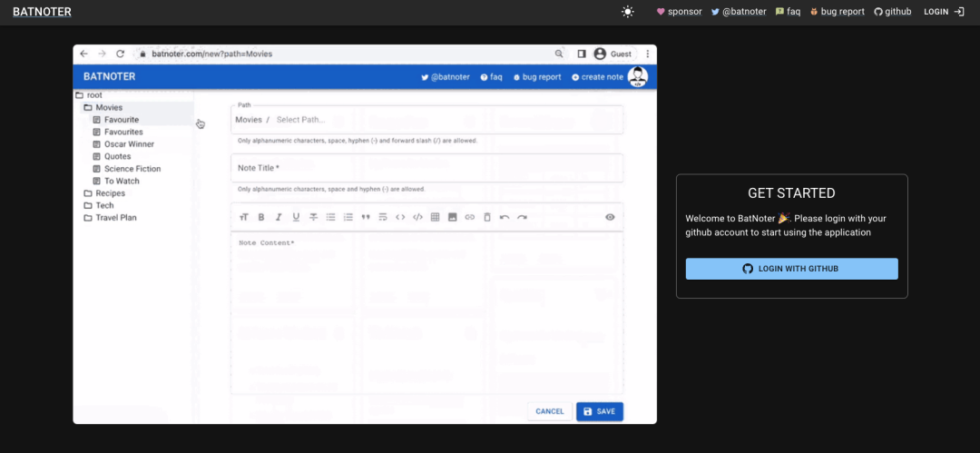Click the Note Content text area
This screenshot has height=453, width=980.
(x=426, y=313)
